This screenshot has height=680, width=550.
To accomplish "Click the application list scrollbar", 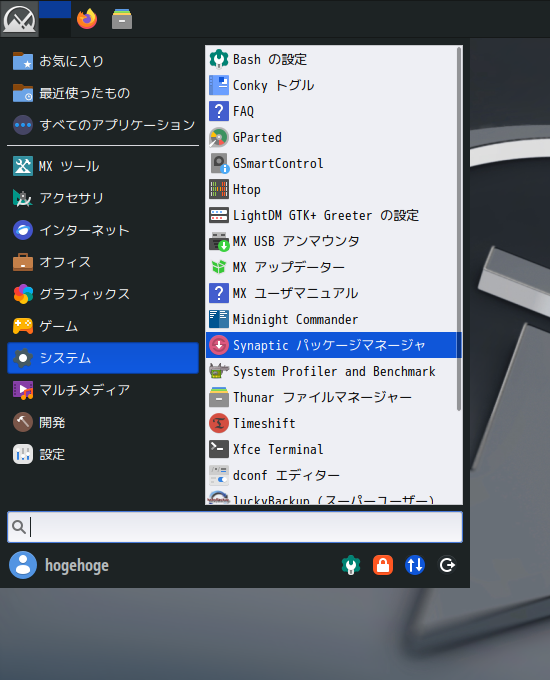I will pos(459,229).
